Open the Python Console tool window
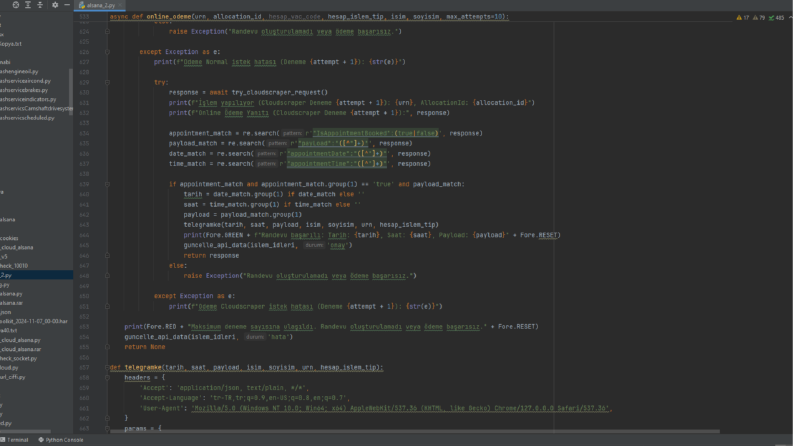The width and height of the screenshot is (793, 446). tap(61, 440)
